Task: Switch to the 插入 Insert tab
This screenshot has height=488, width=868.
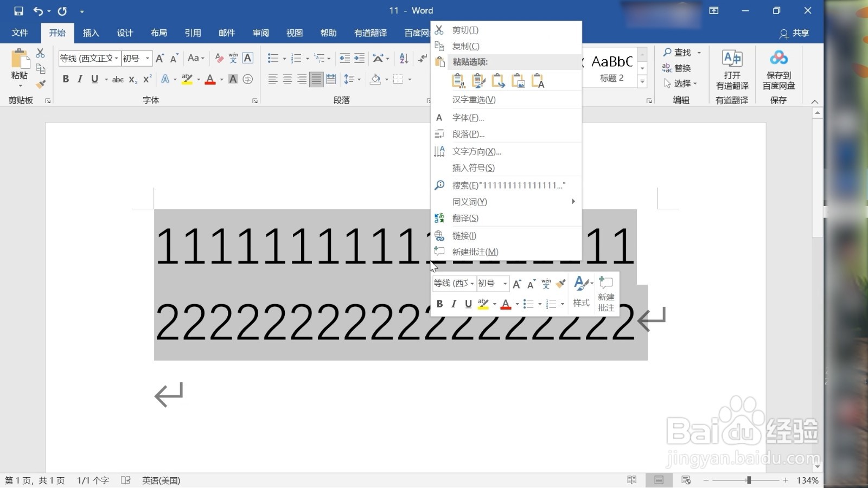Action: pyautogui.click(x=91, y=33)
